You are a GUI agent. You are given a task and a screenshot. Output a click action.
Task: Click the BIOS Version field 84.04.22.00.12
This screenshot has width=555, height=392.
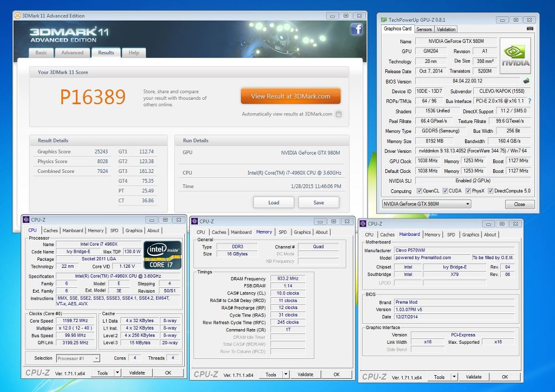[x=467, y=81]
